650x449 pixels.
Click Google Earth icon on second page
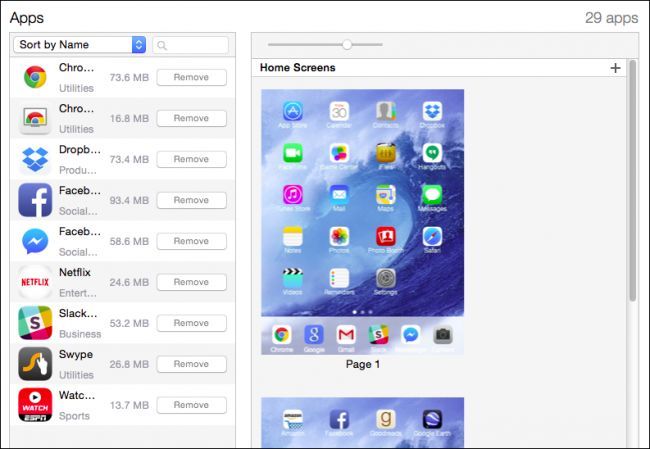coord(432,419)
